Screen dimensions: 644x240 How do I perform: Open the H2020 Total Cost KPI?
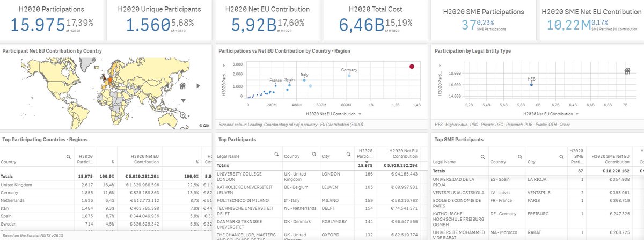pyautogui.click(x=376, y=20)
